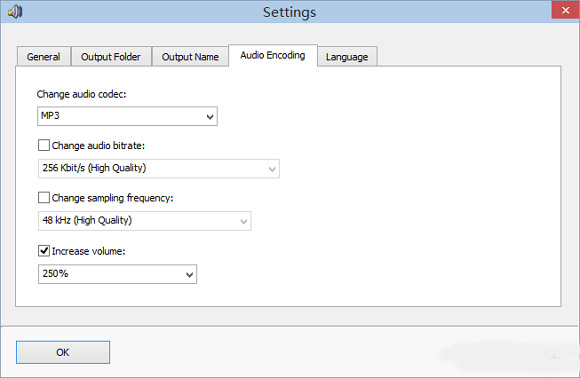
Task: Click the Change audio codec label
Action: point(81,94)
